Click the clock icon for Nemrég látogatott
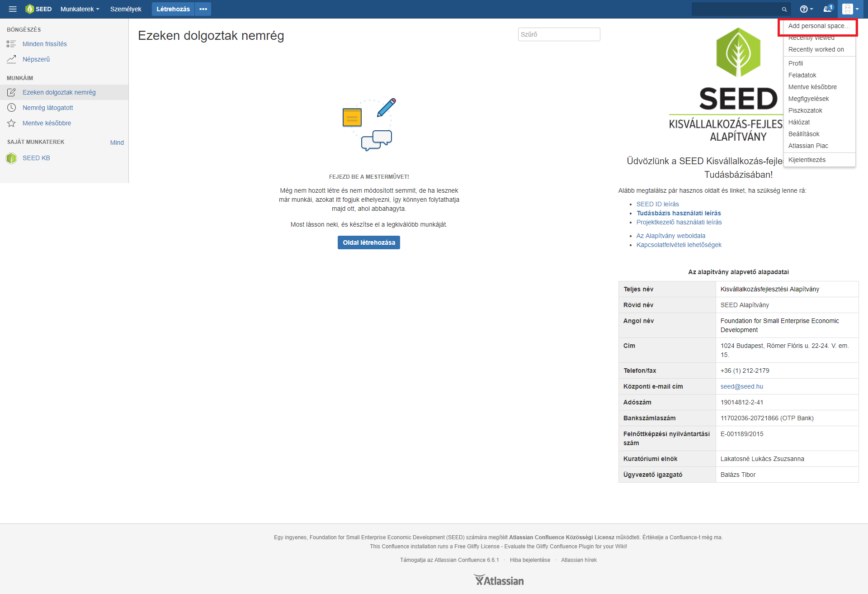This screenshot has height=594, width=868. pos(11,108)
